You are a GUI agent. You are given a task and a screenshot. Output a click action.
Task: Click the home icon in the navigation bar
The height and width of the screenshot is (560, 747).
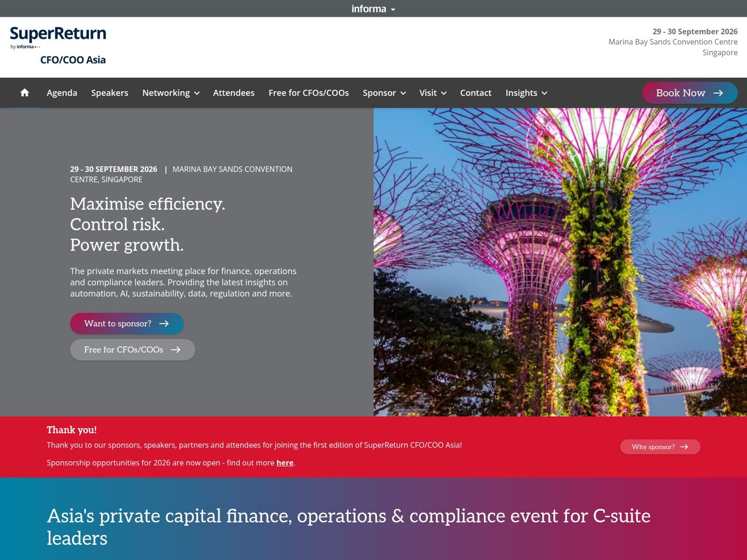pos(25,93)
